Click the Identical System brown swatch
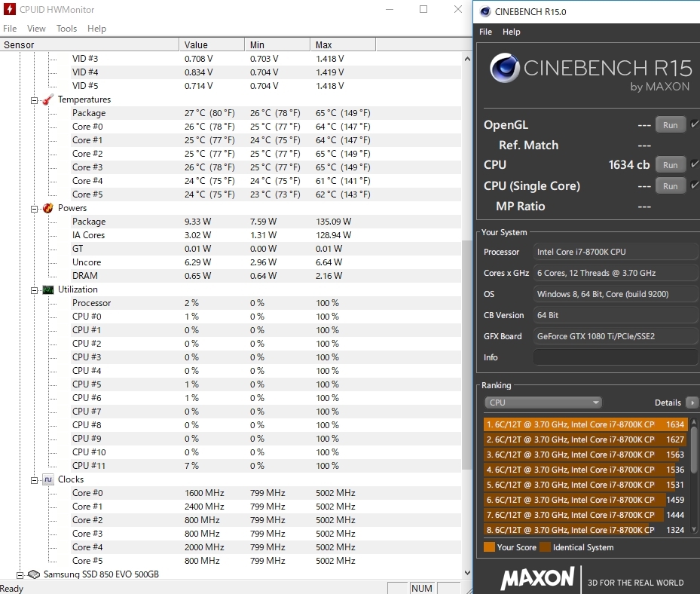 click(x=545, y=547)
